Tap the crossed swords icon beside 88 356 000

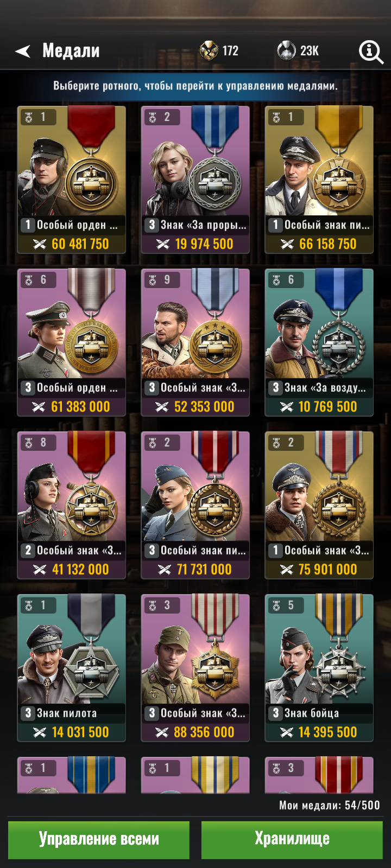(162, 732)
